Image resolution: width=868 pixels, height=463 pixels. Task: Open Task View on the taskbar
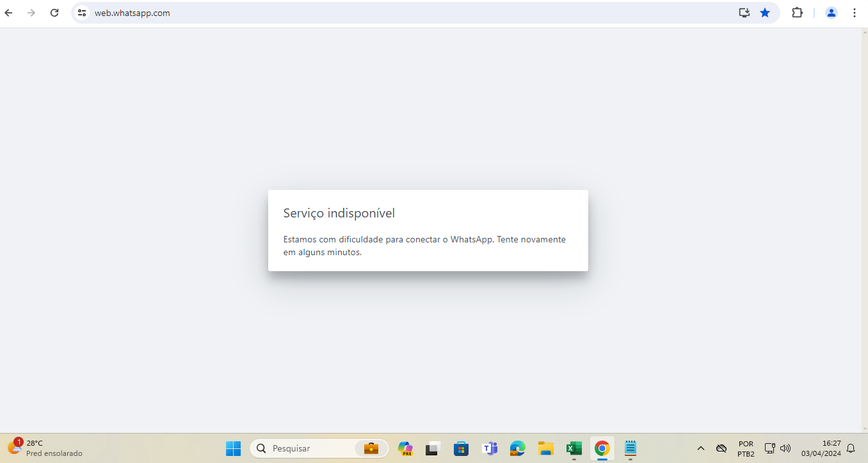[433, 448]
